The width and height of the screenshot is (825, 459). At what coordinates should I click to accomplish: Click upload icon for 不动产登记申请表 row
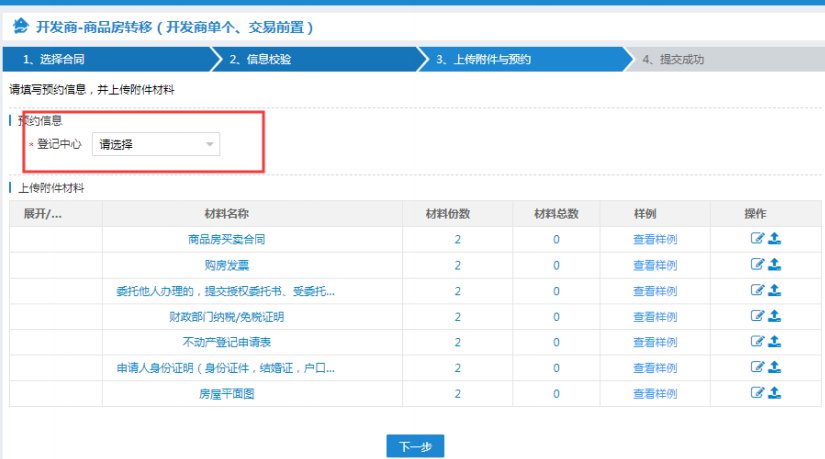click(774, 341)
